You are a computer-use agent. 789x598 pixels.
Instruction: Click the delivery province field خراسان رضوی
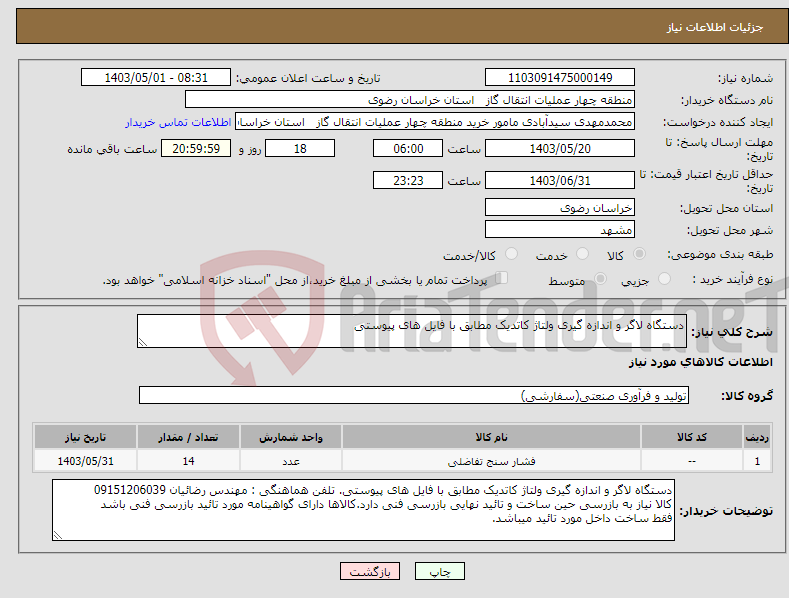tap(560, 207)
